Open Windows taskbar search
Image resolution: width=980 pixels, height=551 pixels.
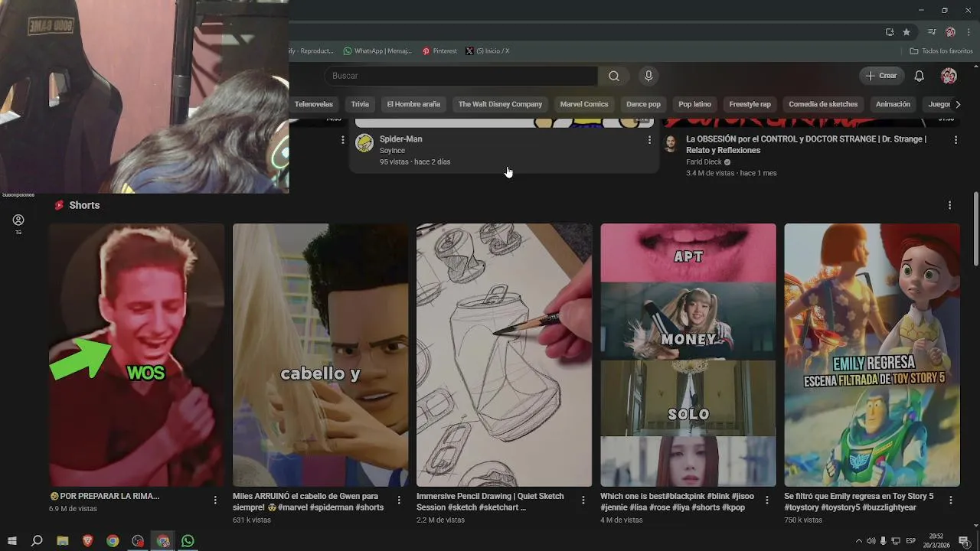37,541
